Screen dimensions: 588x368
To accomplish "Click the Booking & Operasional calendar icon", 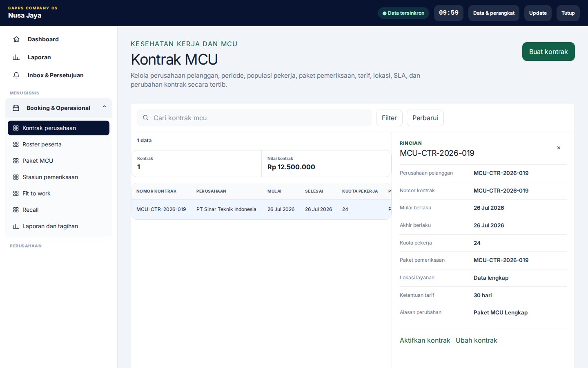I will [x=16, y=108].
